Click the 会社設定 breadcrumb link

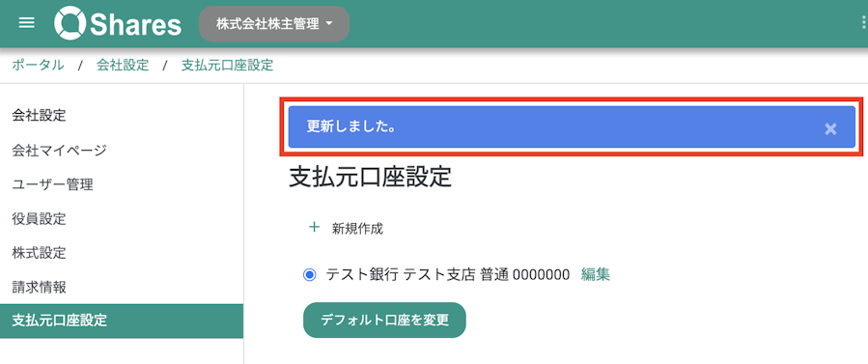[x=123, y=66]
